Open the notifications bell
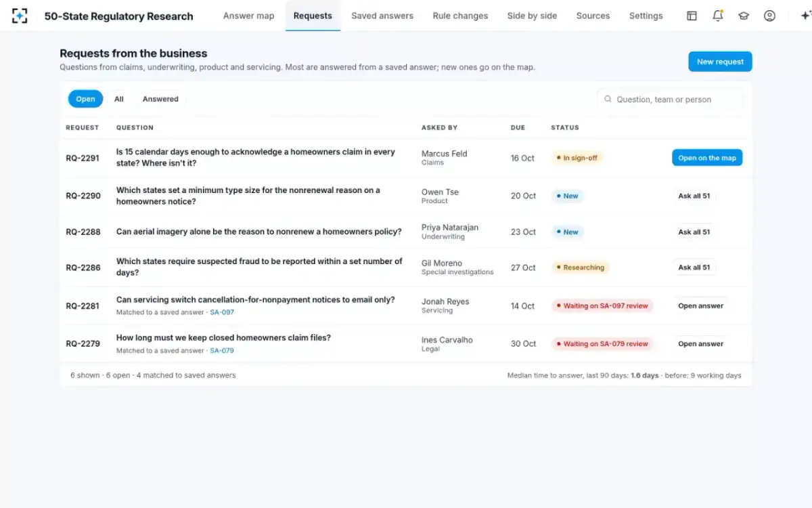 coord(718,16)
